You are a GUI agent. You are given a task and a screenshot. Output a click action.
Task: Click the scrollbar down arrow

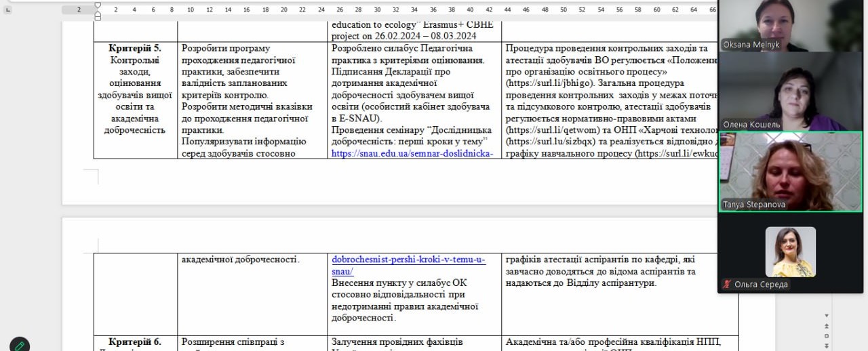tap(826, 316)
